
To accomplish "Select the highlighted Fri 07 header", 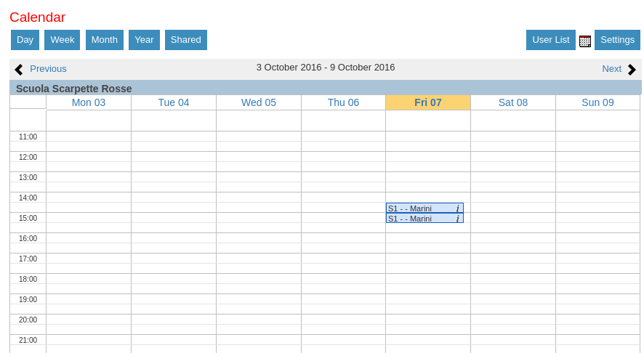I will pyautogui.click(x=428, y=102).
